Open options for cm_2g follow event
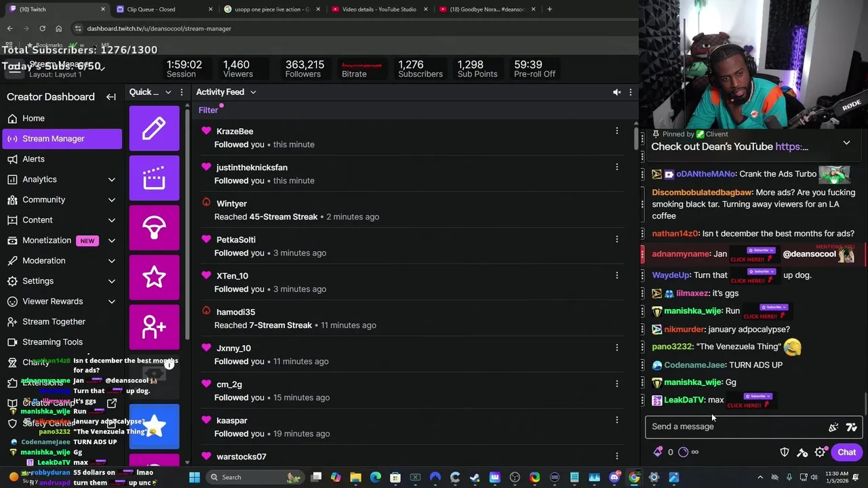This screenshot has height=488, width=868. [617, 384]
